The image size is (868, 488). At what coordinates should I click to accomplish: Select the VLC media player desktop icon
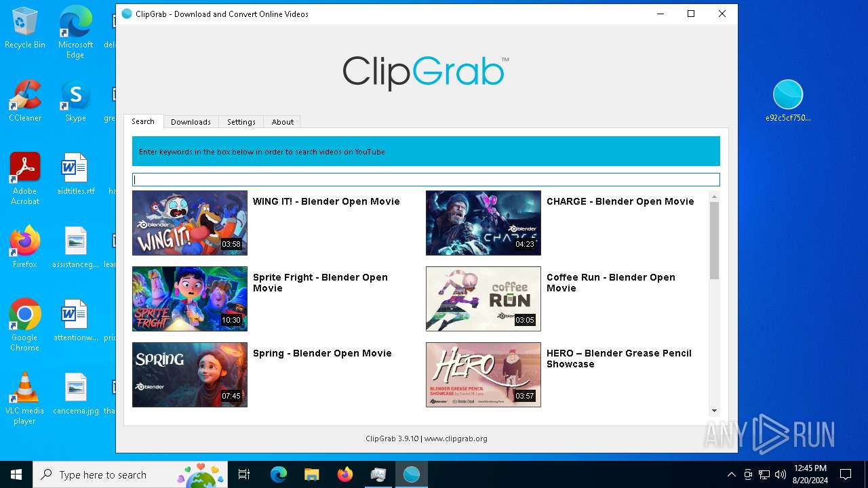tap(25, 399)
